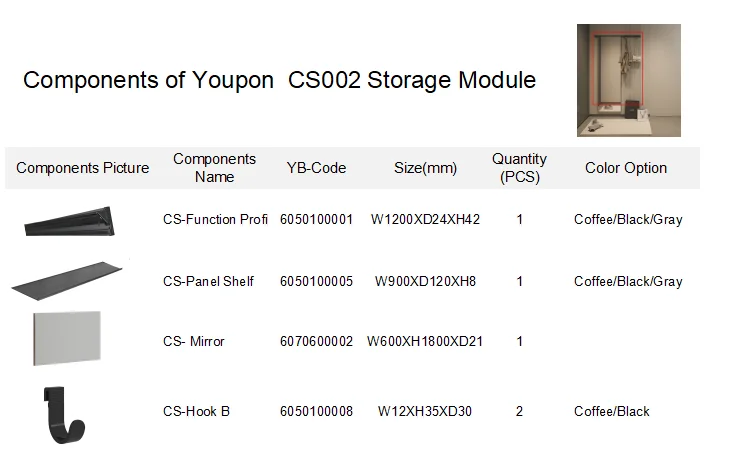Click the Color Option column header
750x465 pixels.
point(626,168)
